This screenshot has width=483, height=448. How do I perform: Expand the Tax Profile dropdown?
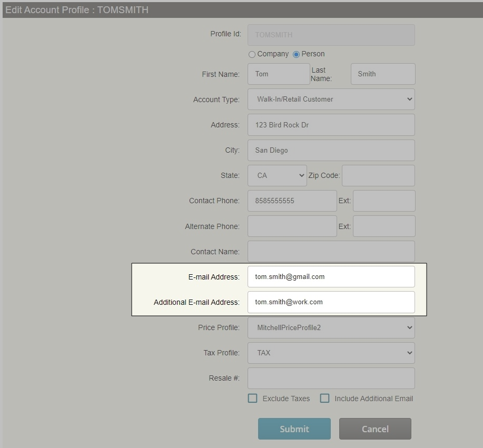pyautogui.click(x=331, y=353)
